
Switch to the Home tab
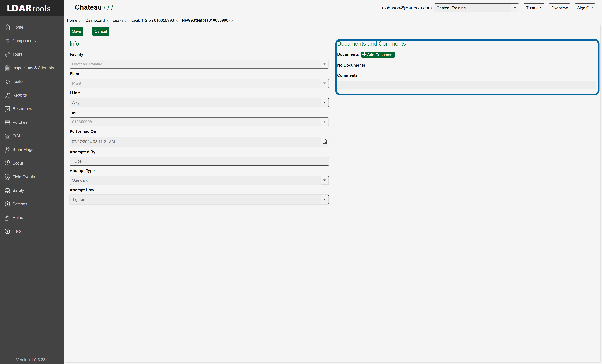coord(72,20)
